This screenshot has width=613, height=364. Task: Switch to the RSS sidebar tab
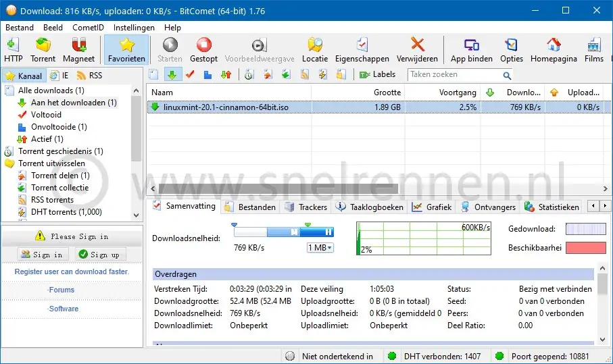tap(89, 76)
